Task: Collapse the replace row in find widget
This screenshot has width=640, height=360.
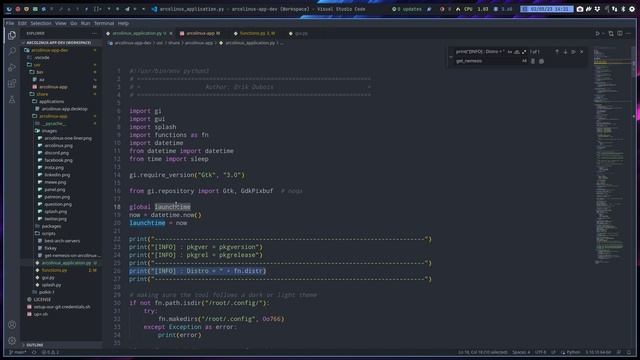Action: 451,57
